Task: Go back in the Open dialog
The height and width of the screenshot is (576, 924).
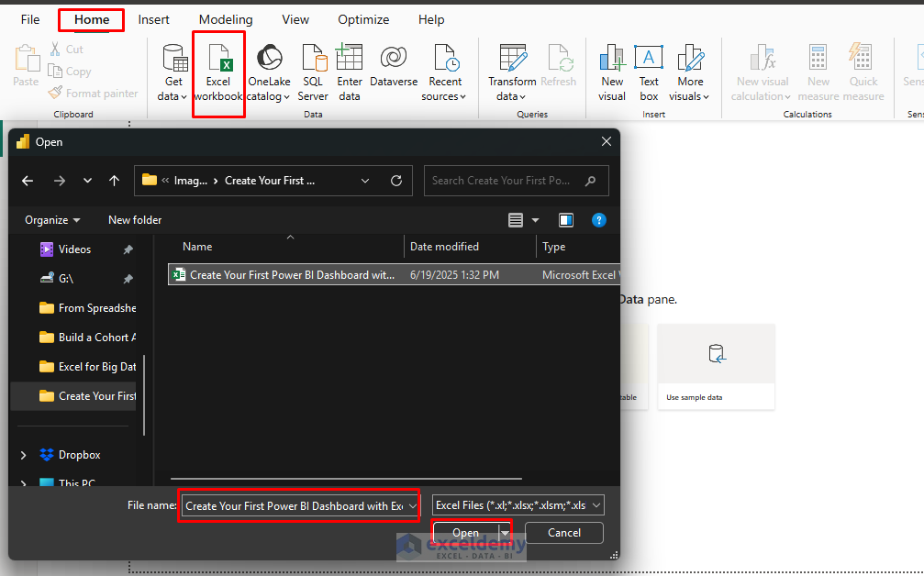Action: (28, 181)
